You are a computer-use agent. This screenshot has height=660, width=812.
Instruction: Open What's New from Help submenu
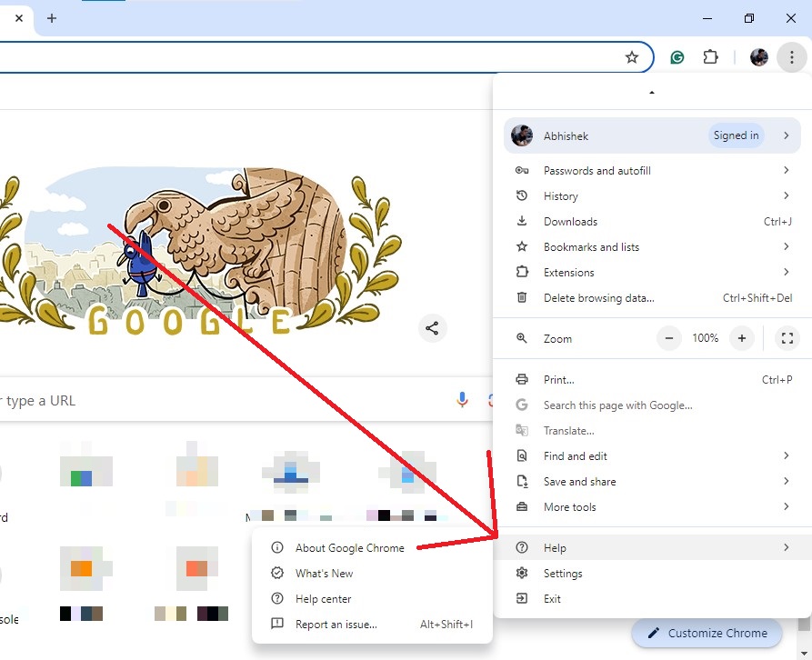pyautogui.click(x=372, y=573)
